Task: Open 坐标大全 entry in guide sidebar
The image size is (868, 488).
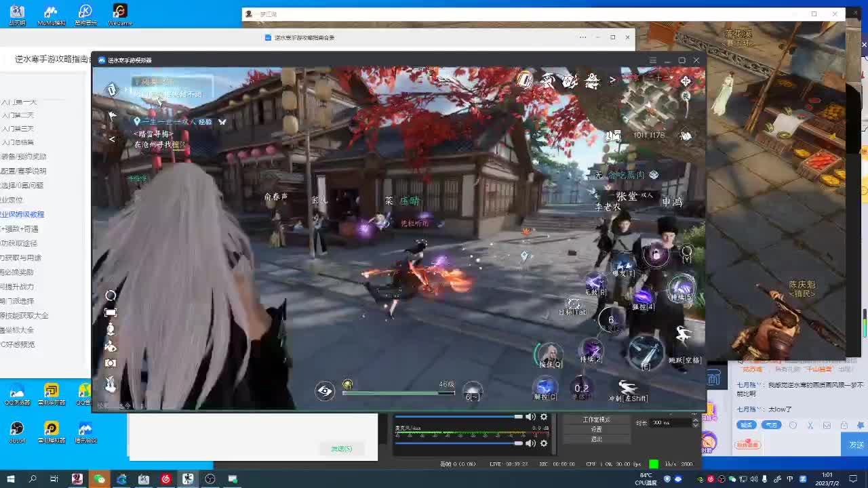Action: tap(17, 330)
